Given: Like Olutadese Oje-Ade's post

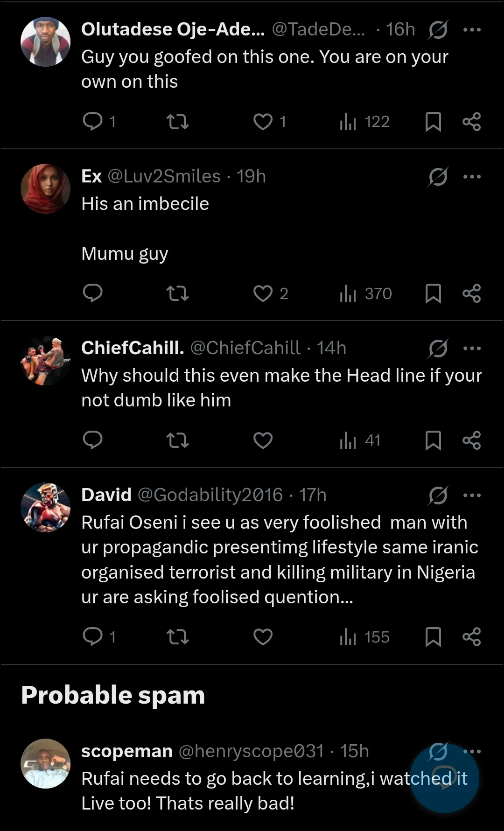Looking at the screenshot, I should (263, 122).
